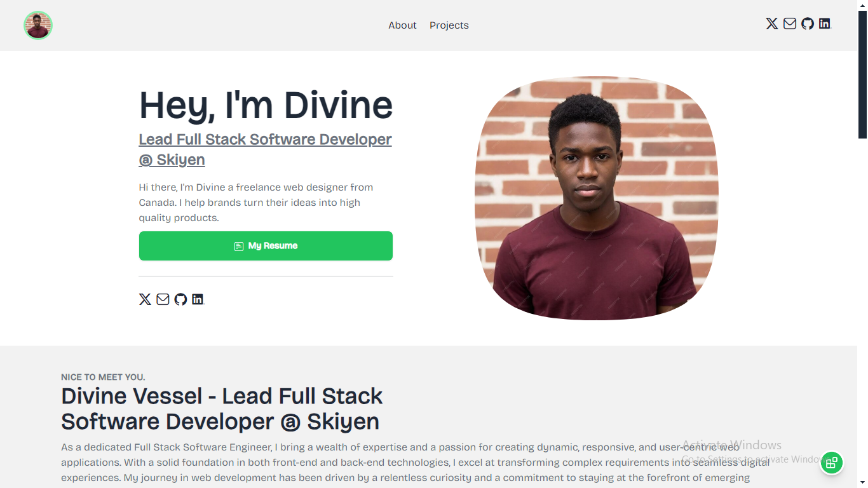Click the email icon below resume button
The width and height of the screenshot is (868, 488).
(x=163, y=299)
